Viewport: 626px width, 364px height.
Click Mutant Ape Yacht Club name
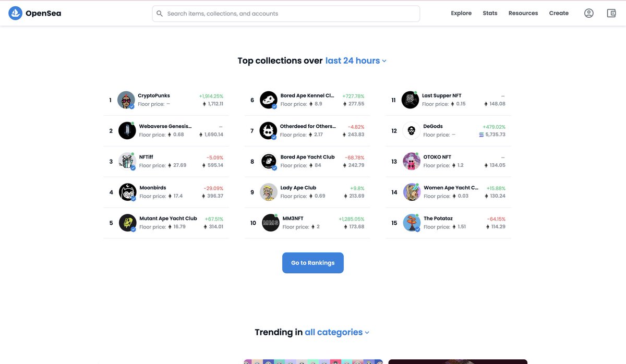[168, 219]
